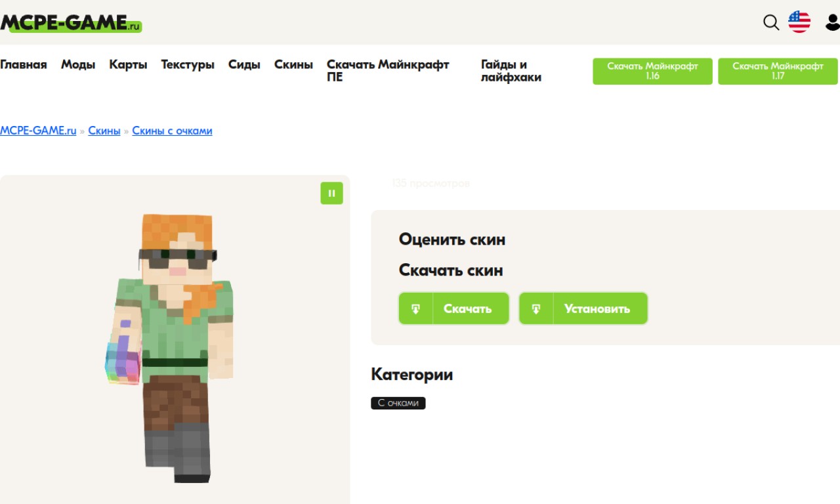The image size is (840, 504).
Task: Install the skin with Установить button
Action: 583,308
